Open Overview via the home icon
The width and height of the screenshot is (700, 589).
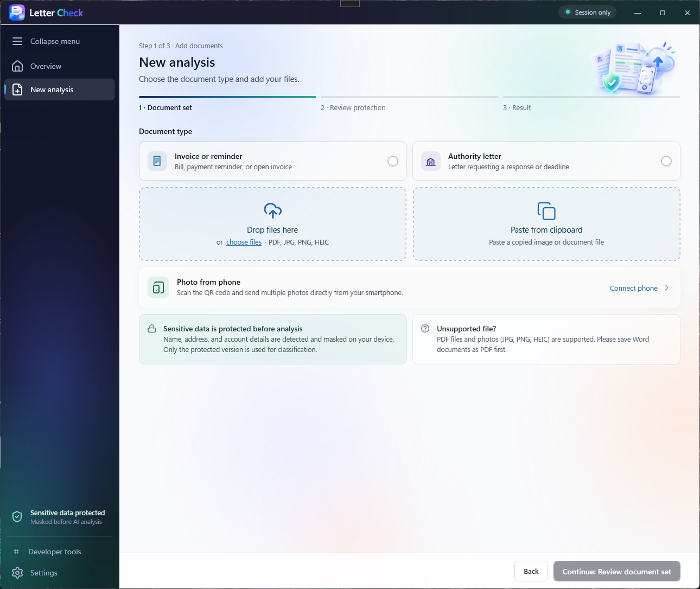[x=17, y=66]
